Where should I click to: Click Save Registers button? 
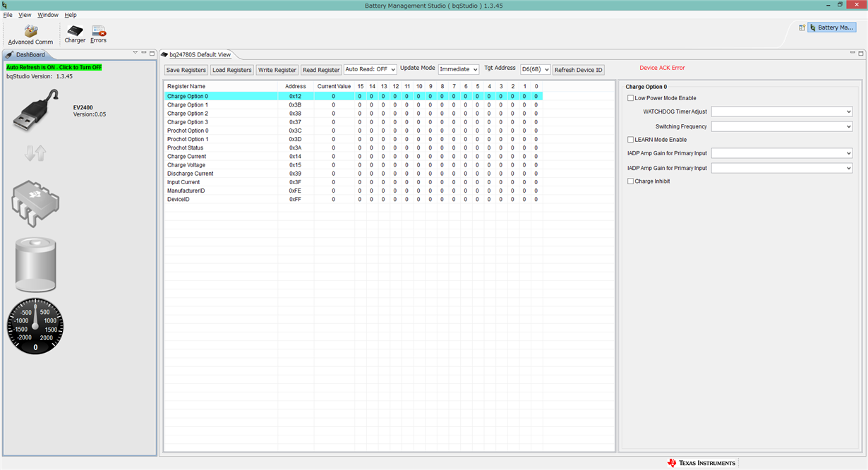click(x=186, y=70)
